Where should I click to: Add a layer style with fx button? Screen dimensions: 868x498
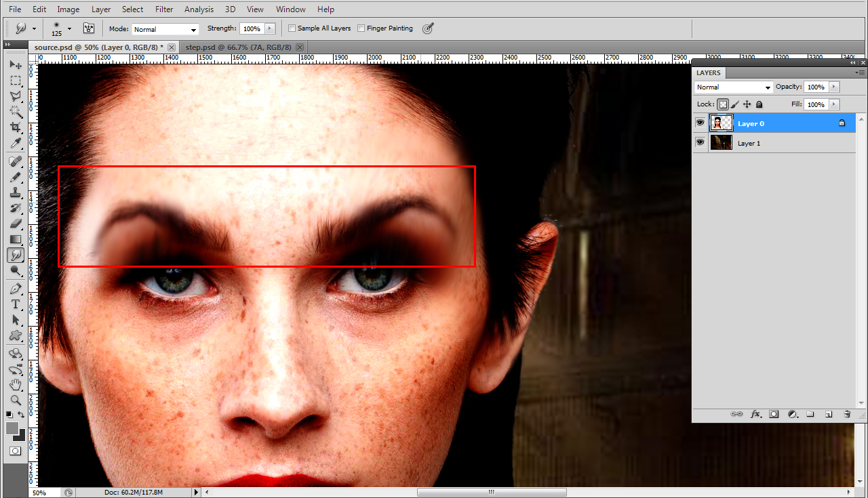(x=755, y=414)
